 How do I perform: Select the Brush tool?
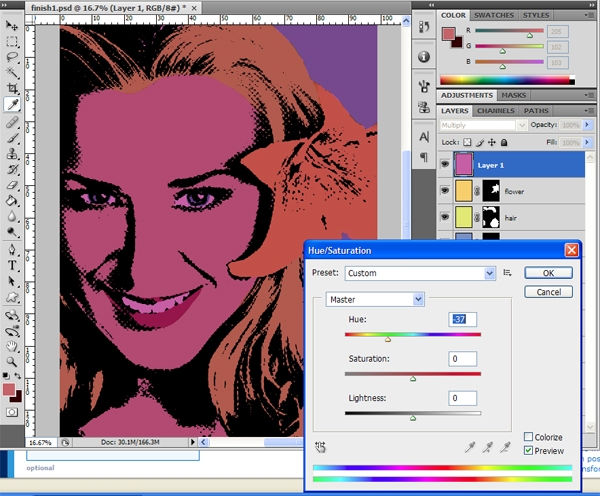coord(12,138)
